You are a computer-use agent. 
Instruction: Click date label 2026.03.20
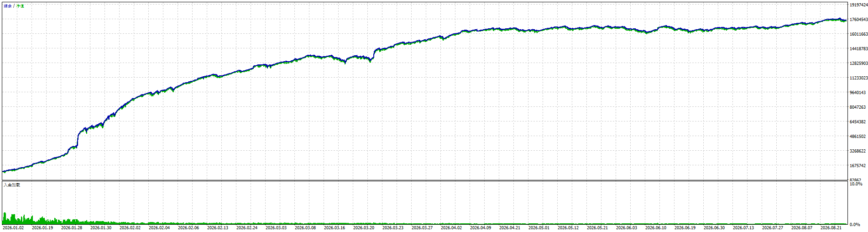pos(364,228)
